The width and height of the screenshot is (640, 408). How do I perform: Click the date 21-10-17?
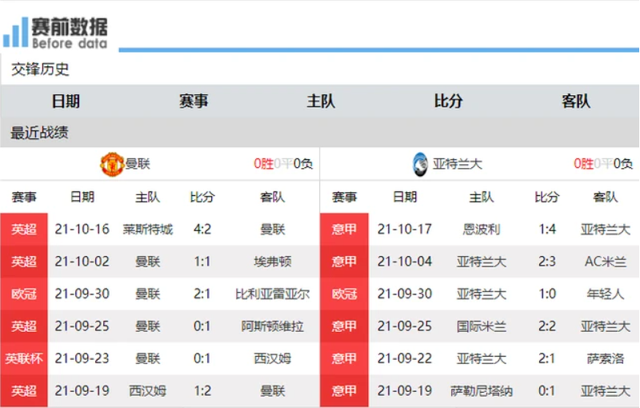pos(404,229)
